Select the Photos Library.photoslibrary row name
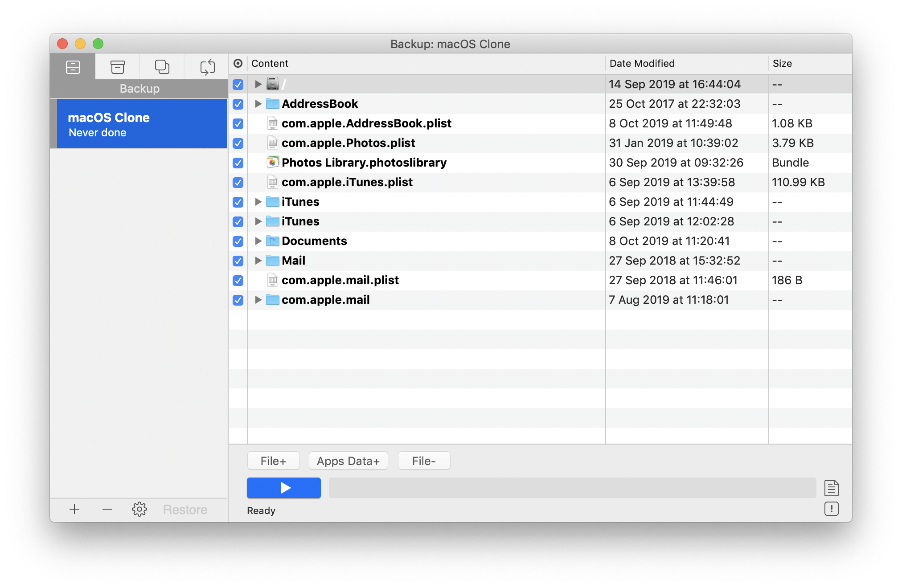This screenshot has width=902, height=588. coord(364,163)
